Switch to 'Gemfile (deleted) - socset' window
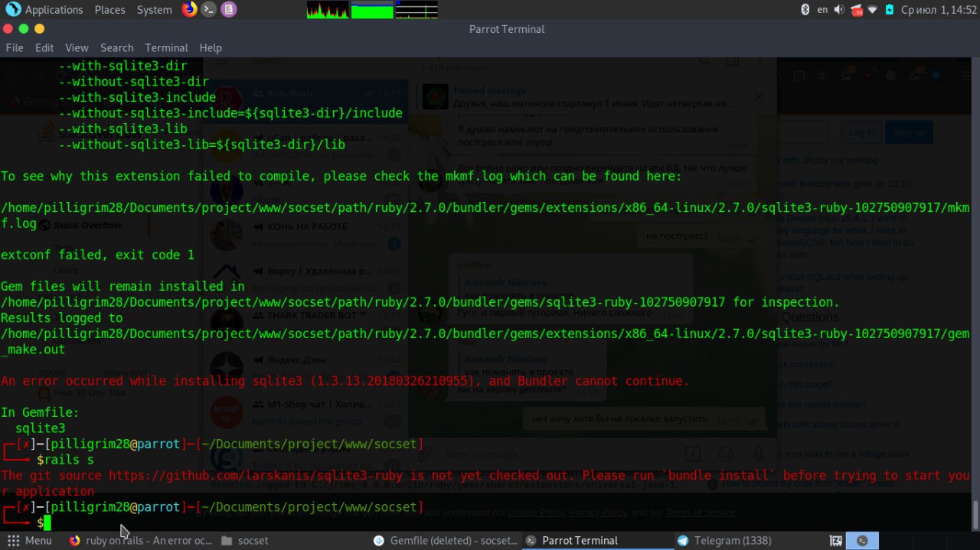980x550 pixels. tap(446, 540)
